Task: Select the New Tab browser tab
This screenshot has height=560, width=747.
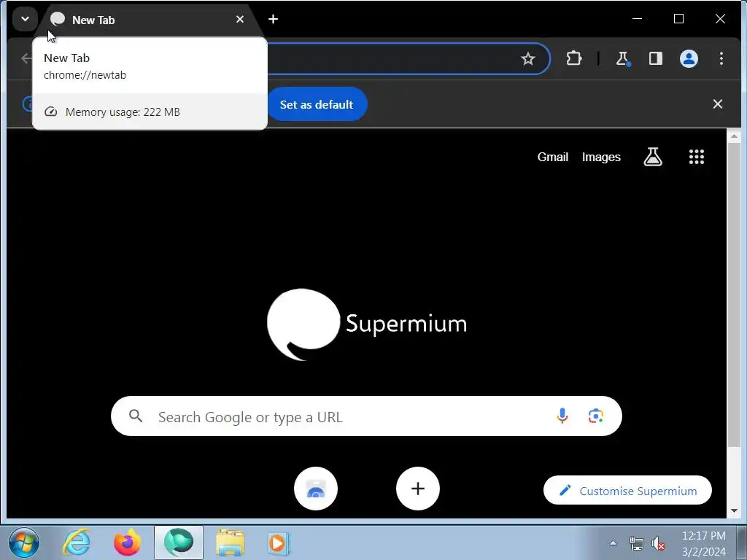Action: [146, 20]
